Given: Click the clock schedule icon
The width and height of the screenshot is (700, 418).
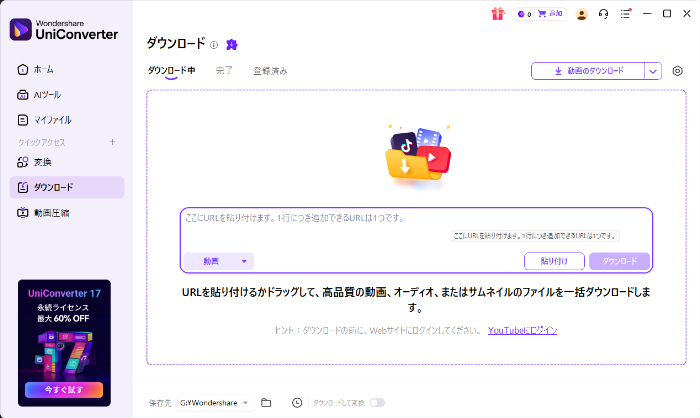Looking at the screenshot, I should pyautogui.click(x=297, y=403).
